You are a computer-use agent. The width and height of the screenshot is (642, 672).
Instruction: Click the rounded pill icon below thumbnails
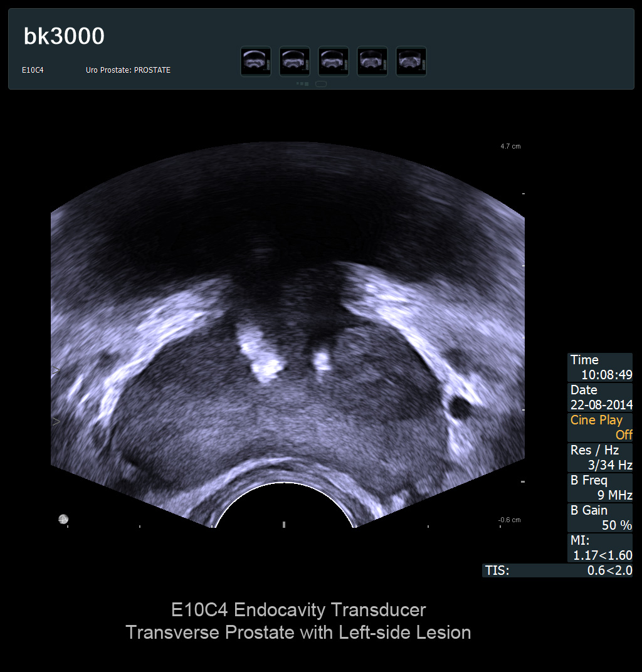[321, 84]
